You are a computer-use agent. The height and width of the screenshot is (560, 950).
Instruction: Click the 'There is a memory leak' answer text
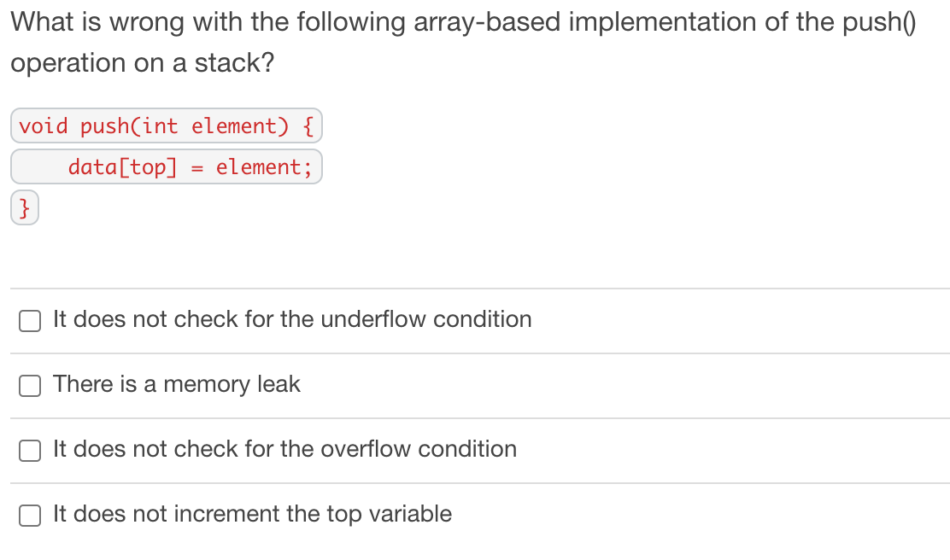click(x=176, y=384)
